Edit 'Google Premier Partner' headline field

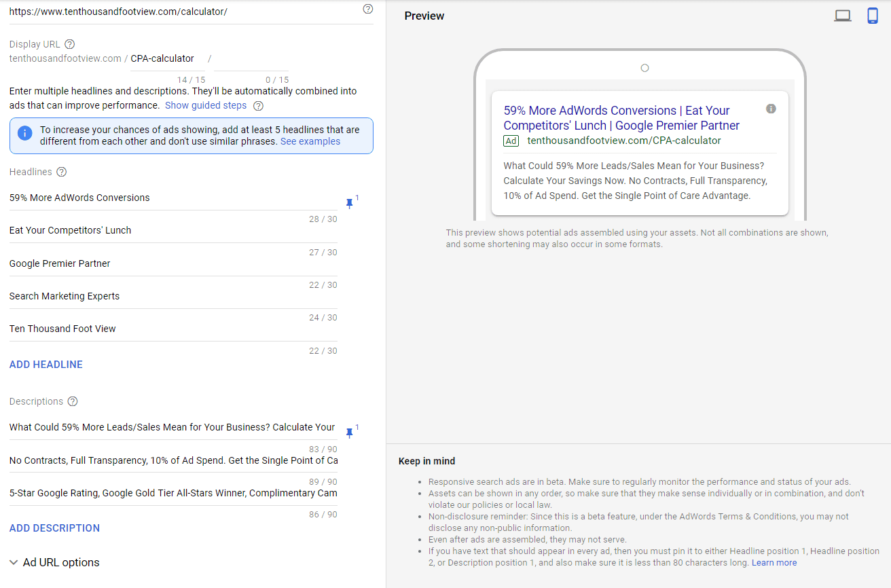click(173, 263)
